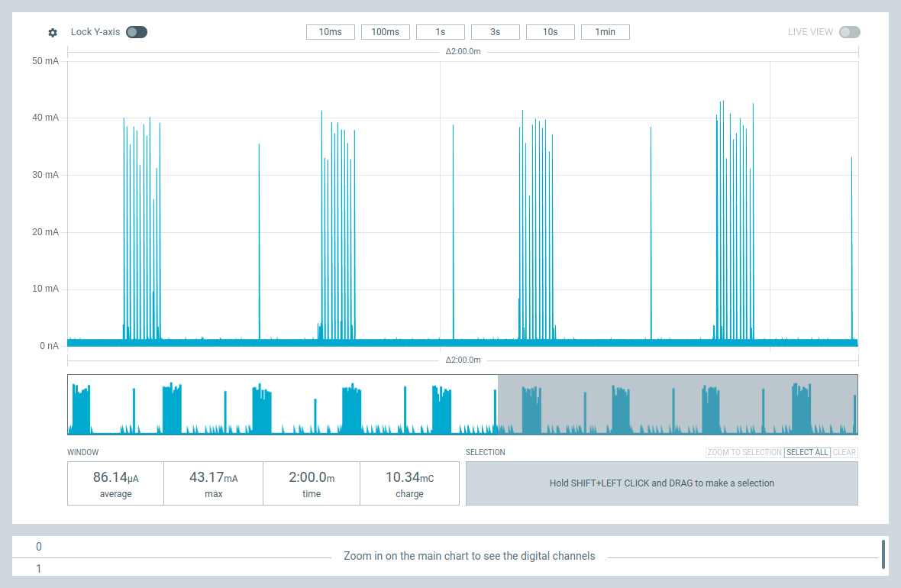
Task: Click the 43.17 mA max readout
Action: click(213, 483)
